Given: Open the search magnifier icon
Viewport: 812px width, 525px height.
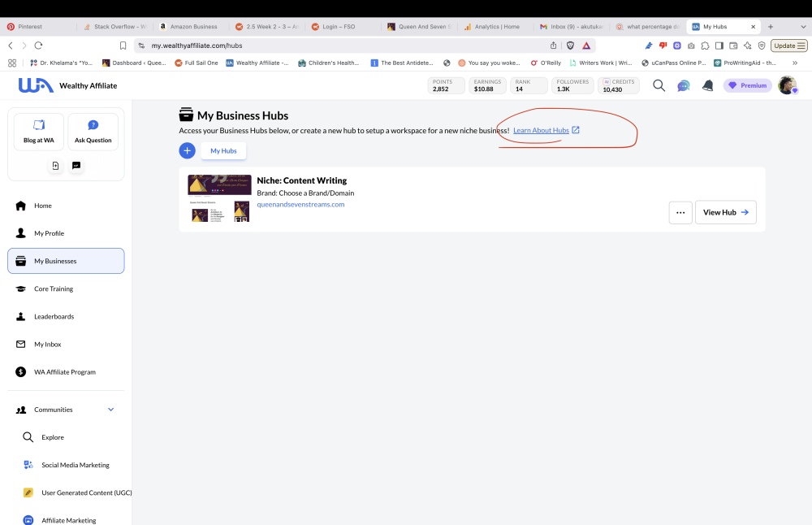Looking at the screenshot, I should pyautogui.click(x=659, y=85).
